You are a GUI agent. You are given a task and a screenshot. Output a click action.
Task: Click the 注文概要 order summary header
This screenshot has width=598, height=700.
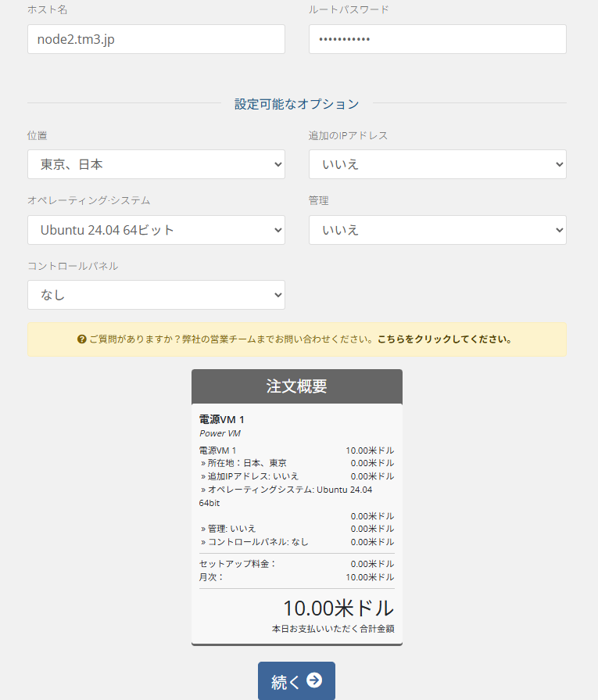coord(297,386)
